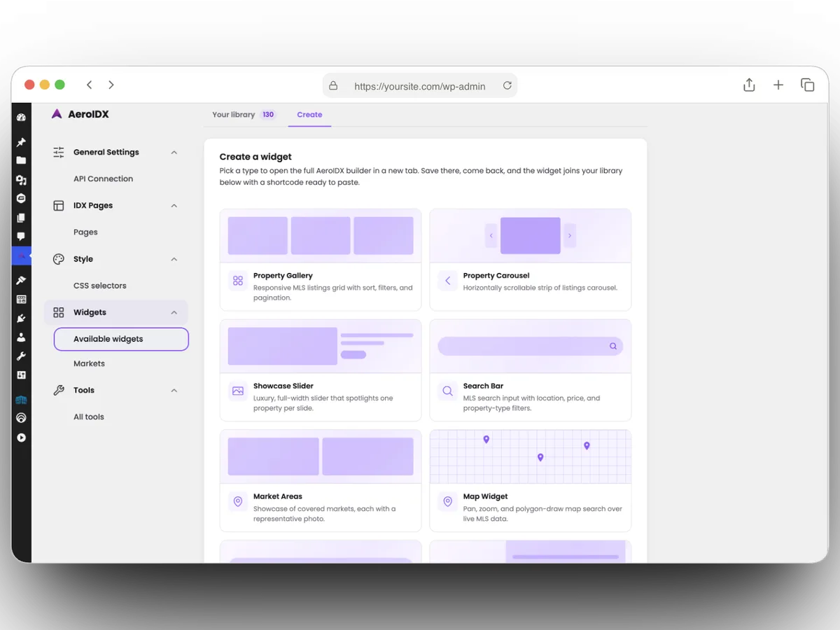Click the play circle icon in admin sidebar
840x630 pixels.
point(21,437)
